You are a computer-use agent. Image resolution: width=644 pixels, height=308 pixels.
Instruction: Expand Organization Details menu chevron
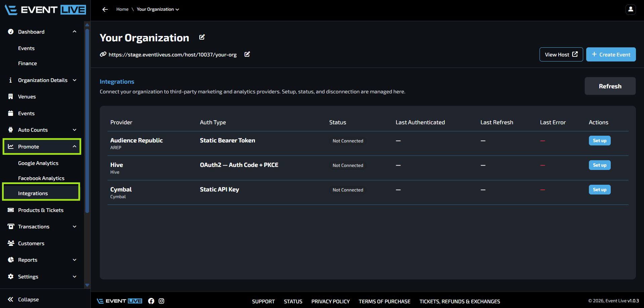coord(75,80)
